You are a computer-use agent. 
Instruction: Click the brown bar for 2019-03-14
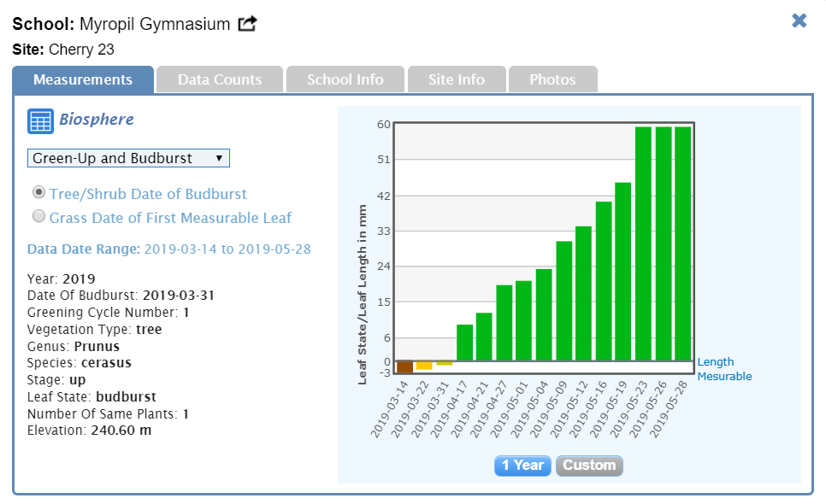pyautogui.click(x=404, y=366)
